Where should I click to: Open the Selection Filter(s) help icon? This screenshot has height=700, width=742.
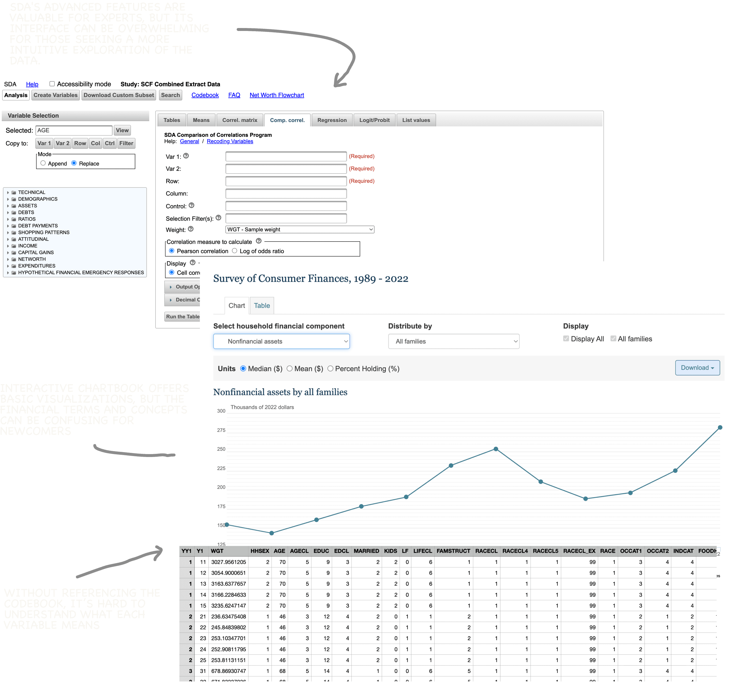click(218, 218)
